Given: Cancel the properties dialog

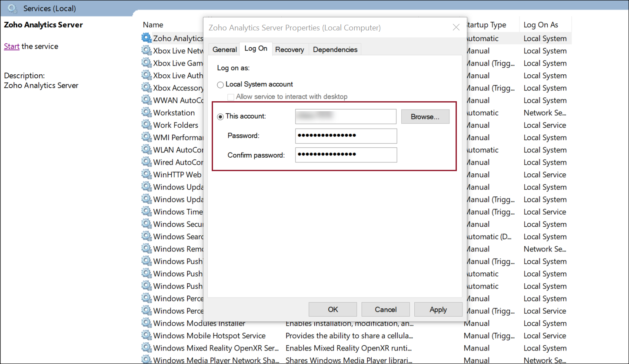Looking at the screenshot, I should [x=386, y=309].
